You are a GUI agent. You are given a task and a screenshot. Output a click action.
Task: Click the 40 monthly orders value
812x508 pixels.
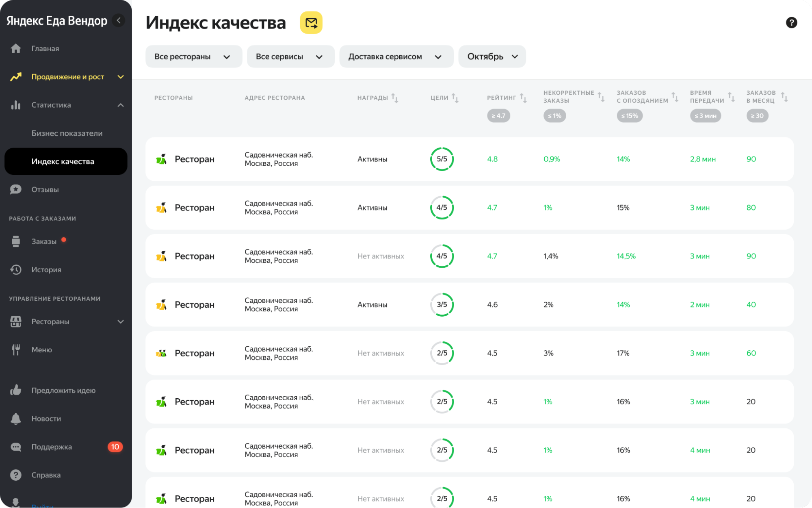click(x=751, y=305)
